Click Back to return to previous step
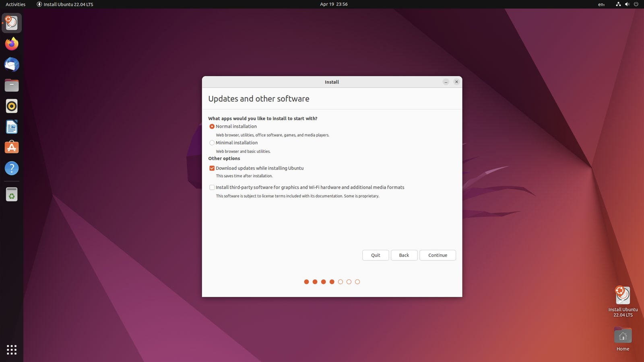This screenshot has height=362, width=644. [404, 255]
